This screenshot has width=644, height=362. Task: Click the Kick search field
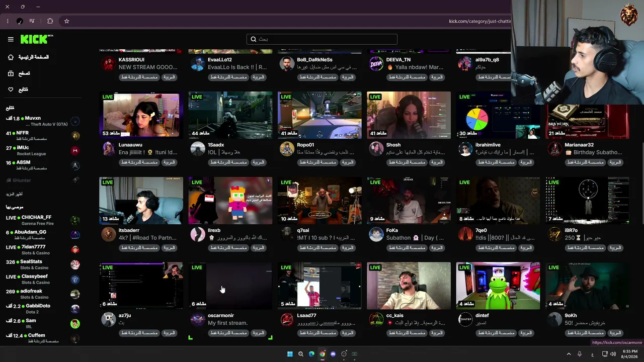tap(322, 39)
